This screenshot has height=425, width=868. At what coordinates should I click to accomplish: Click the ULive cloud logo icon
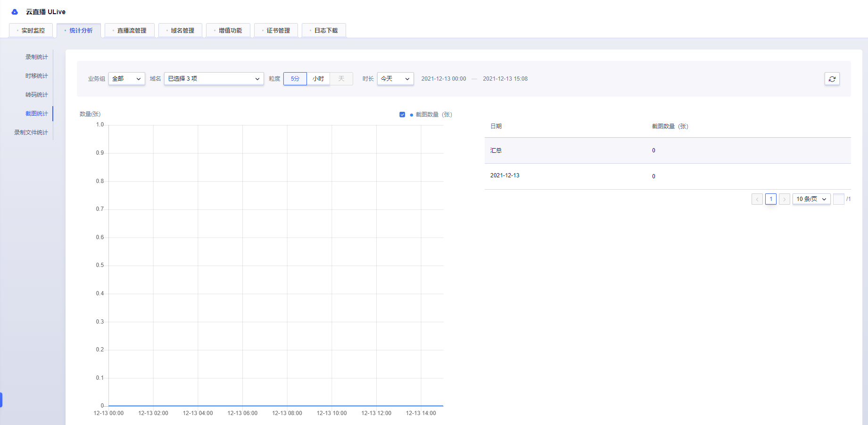point(15,12)
